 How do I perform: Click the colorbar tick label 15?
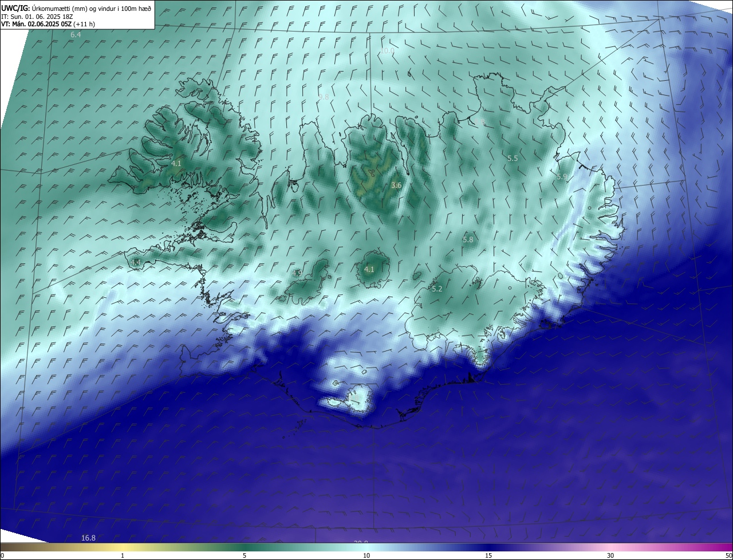(x=488, y=555)
